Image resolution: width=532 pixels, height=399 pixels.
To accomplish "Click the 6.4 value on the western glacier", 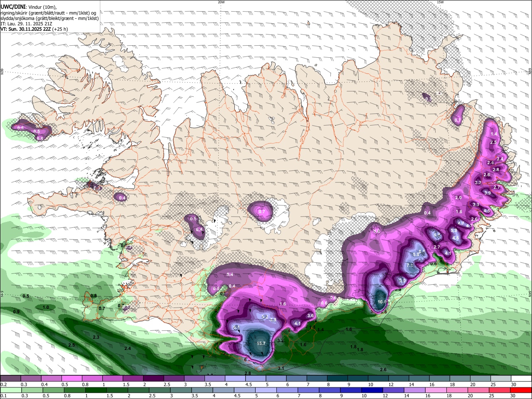I will click(199, 229).
